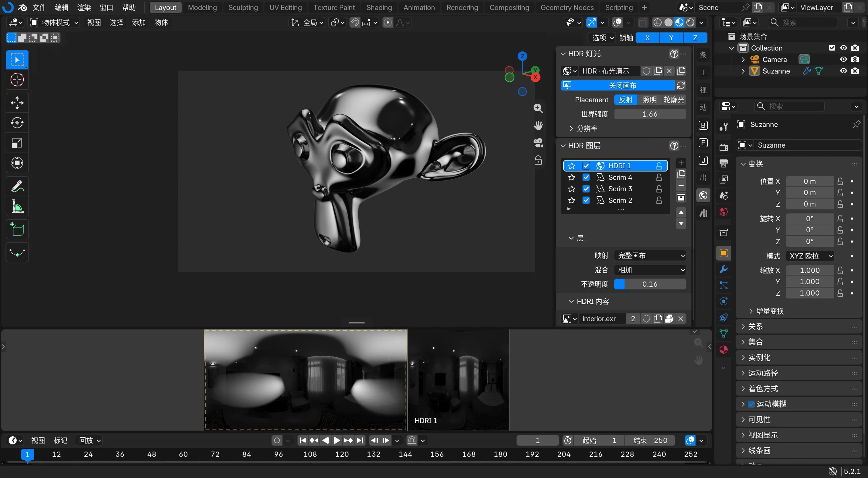Open the 渲染 menu
The height and width of the screenshot is (478, 868).
pyautogui.click(x=84, y=7)
